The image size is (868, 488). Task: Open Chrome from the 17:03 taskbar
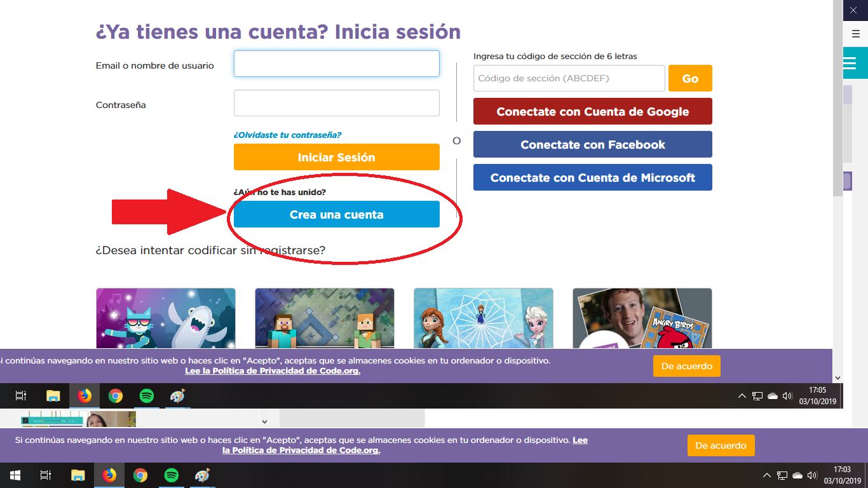140,475
